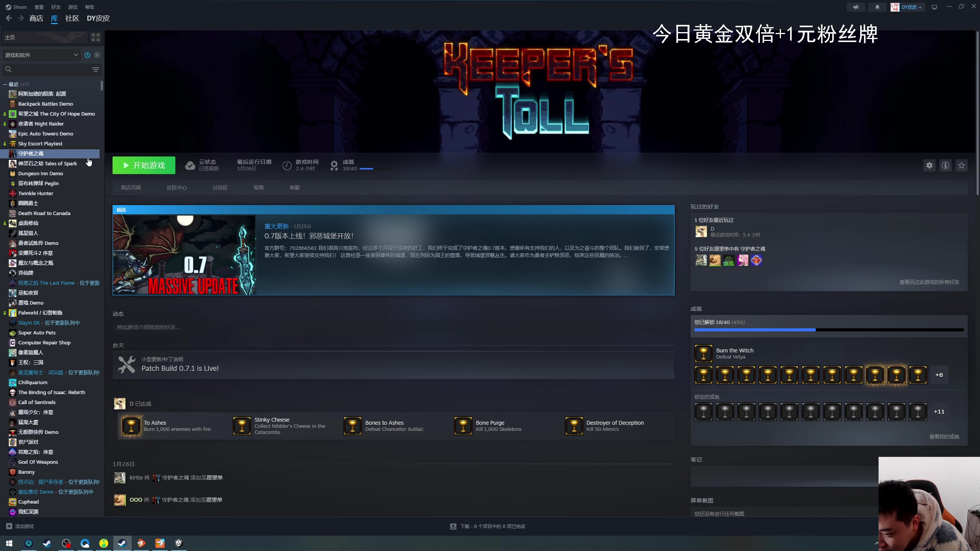Collapse the 最近 category in library
Image resolution: width=980 pixels, height=551 pixels.
point(5,84)
